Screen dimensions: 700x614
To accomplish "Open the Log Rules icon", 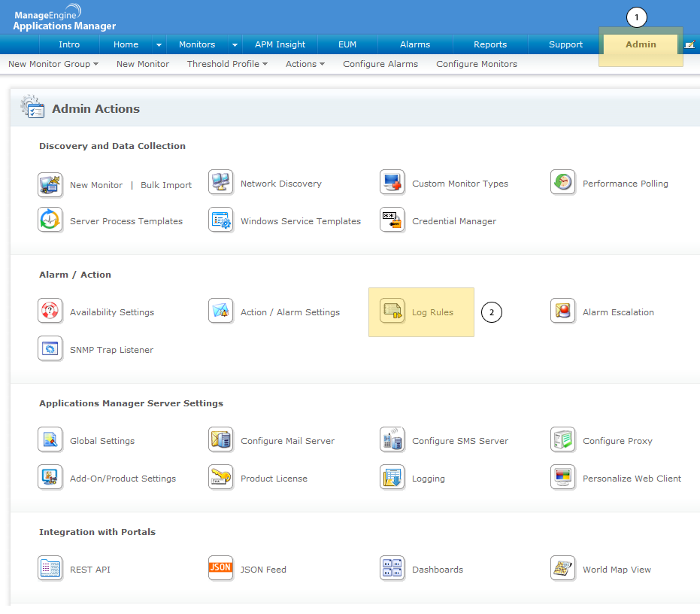I will coord(392,312).
